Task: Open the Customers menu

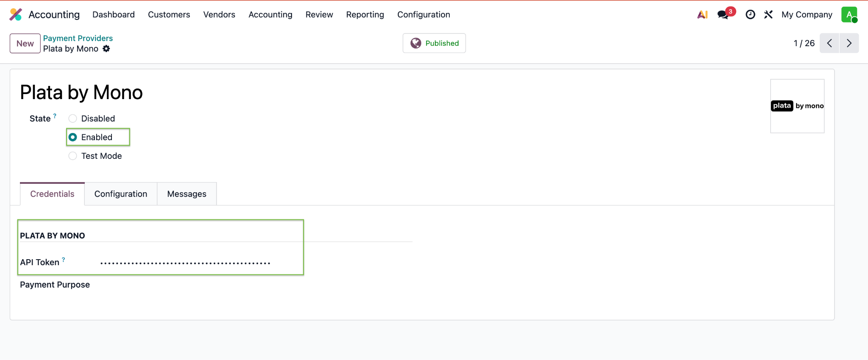Action: [169, 14]
